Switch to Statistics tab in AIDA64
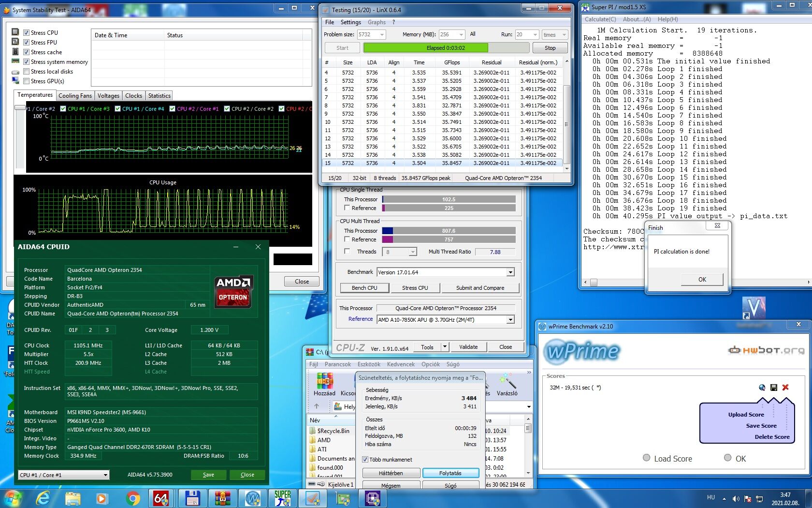Image resolution: width=812 pixels, height=508 pixels. pyautogui.click(x=159, y=96)
